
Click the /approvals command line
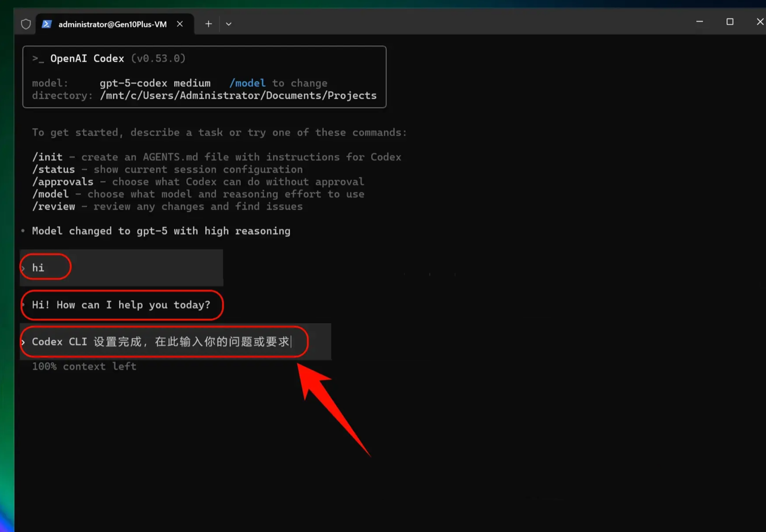pos(198,182)
